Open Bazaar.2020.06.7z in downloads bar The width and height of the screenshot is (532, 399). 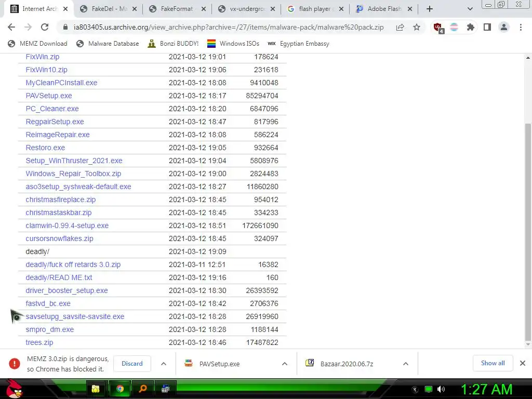pyautogui.click(x=347, y=364)
